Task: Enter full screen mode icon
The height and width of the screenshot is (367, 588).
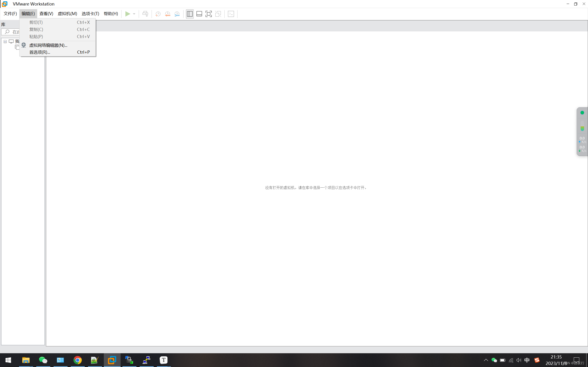Action: (x=209, y=14)
